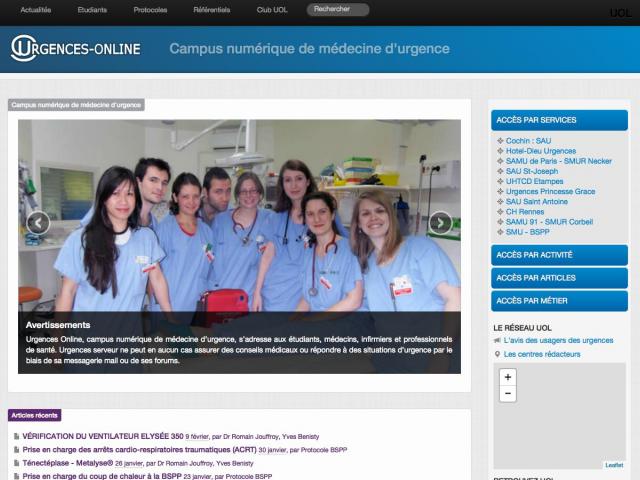Image resolution: width=640 pixels, height=480 pixels.
Task: Click the Campus numérique de médecine d'urgence gray tab
Action: point(76,105)
